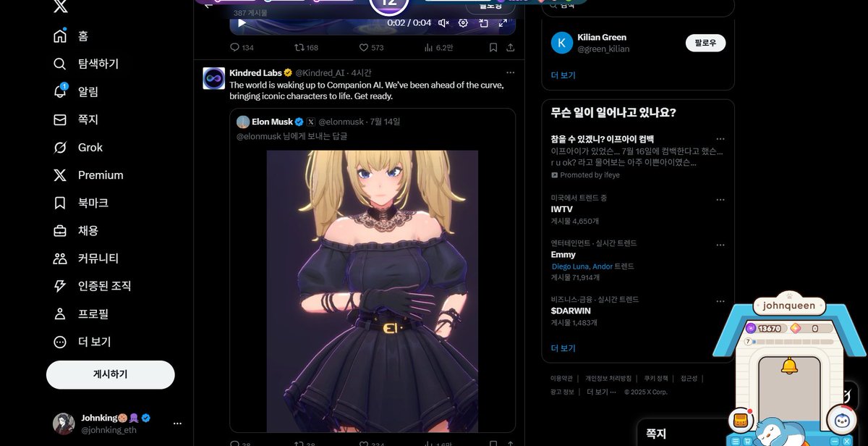
Task: Open the 쿠키 정책 footer link
Action: [x=656, y=379]
